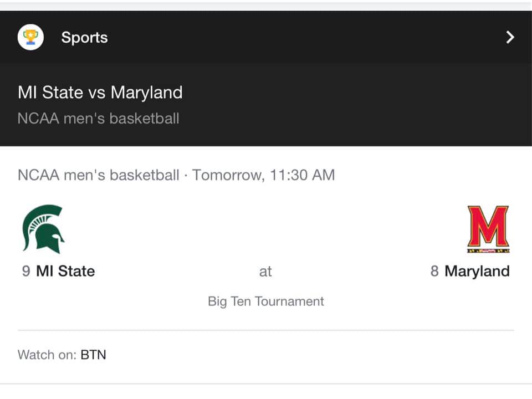Click the divider line above Watch on
Image resolution: width=532 pixels, height=399 pixels.
coord(266,330)
